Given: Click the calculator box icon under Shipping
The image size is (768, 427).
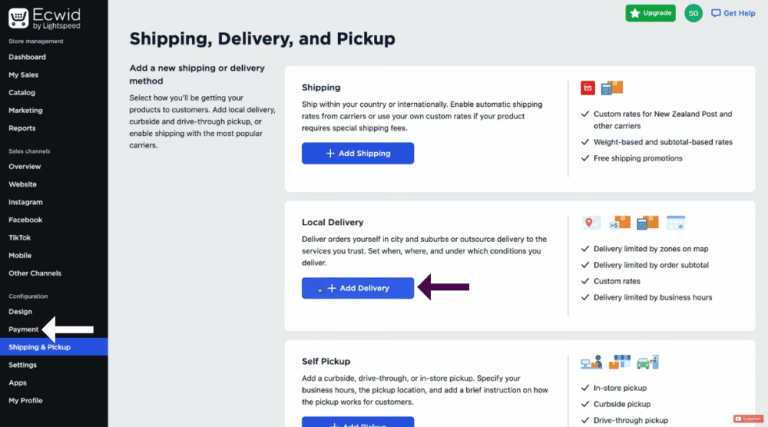Looking at the screenshot, I should click(x=612, y=88).
